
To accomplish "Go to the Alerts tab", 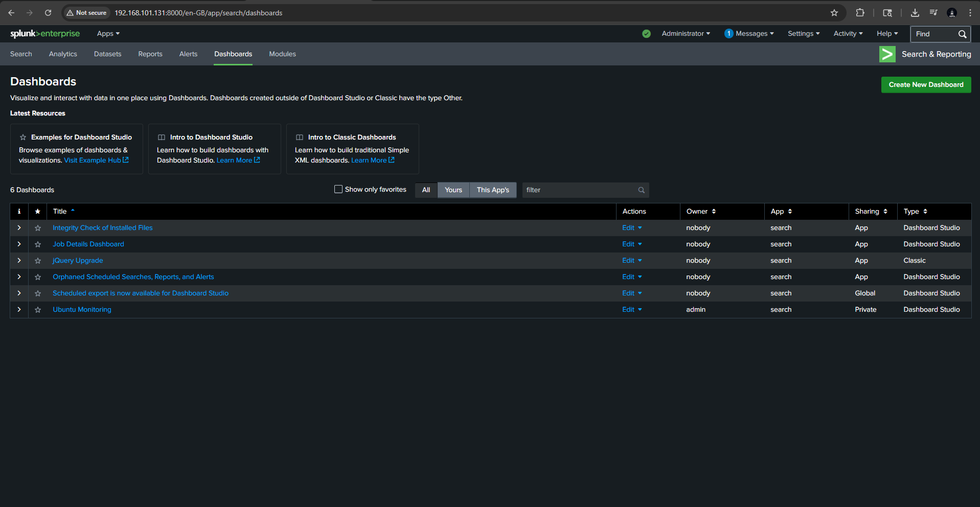I will (x=188, y=54).
